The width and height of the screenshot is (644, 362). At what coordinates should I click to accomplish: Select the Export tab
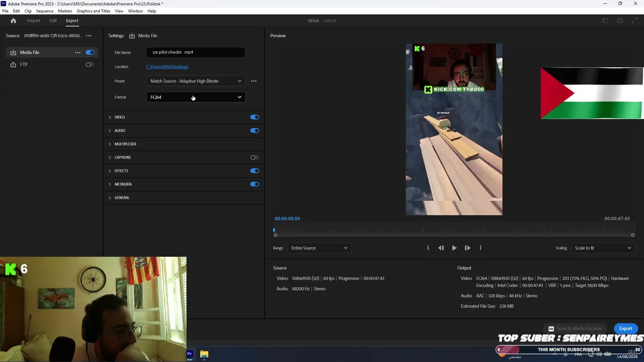(72, 21)
